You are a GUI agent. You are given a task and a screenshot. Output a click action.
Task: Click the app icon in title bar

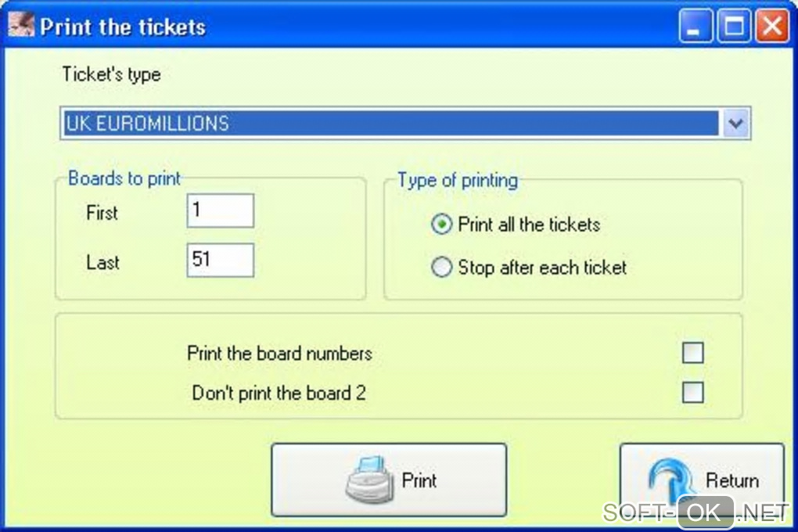coord(21,27)
